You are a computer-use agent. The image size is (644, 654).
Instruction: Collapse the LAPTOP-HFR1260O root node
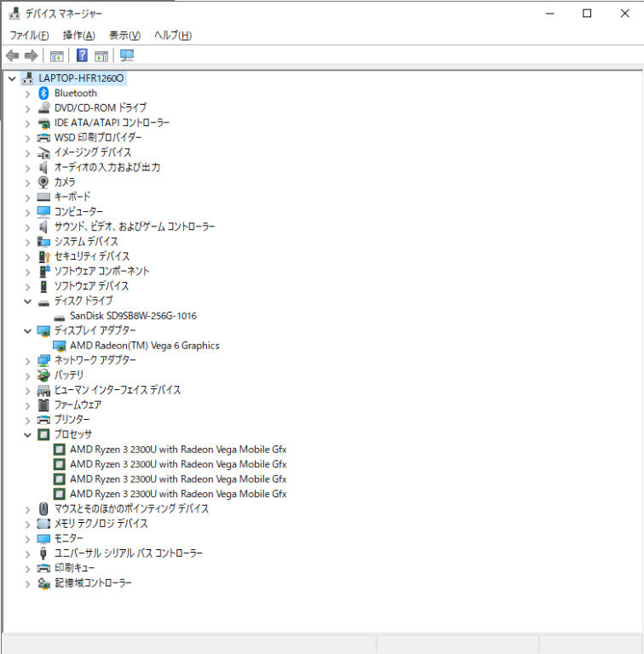point(12,78)
